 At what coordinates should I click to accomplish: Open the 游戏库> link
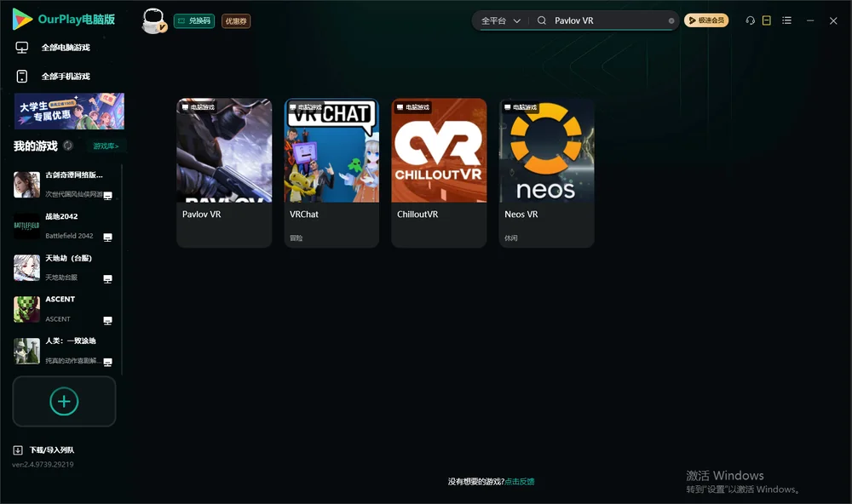click(106, 146)
